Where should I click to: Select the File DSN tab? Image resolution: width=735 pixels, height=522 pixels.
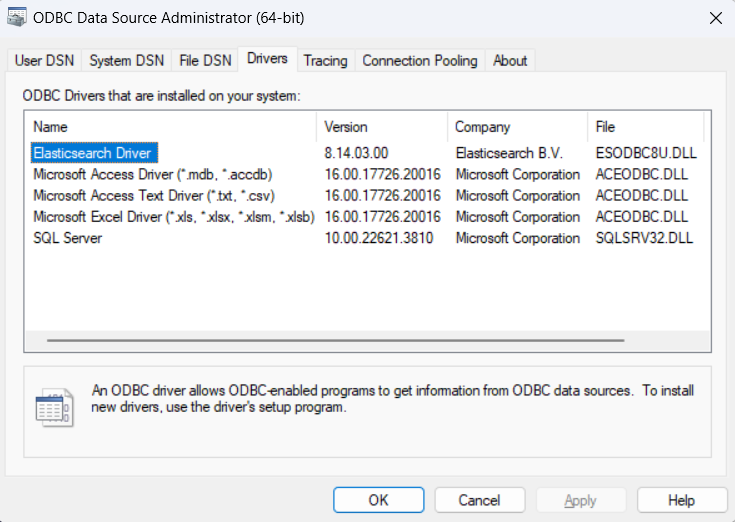[205, 60]
